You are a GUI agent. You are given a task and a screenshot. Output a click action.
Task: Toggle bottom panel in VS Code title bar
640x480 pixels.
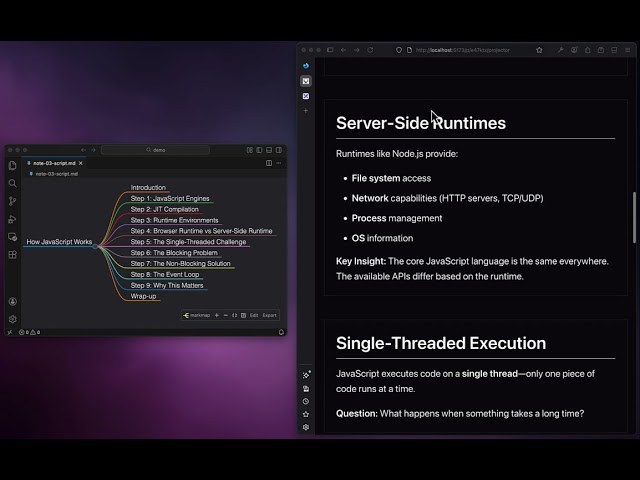269,150
